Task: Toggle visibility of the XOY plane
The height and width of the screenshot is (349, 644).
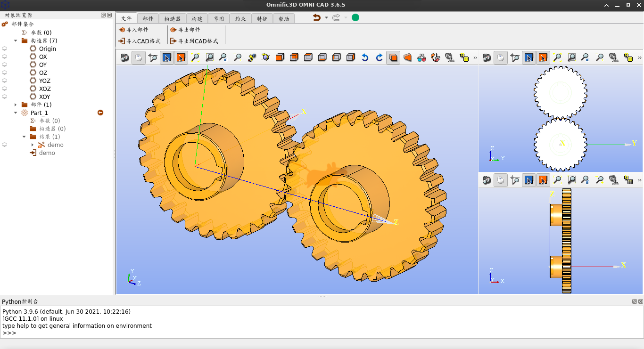Action: (x=5, y=97)
